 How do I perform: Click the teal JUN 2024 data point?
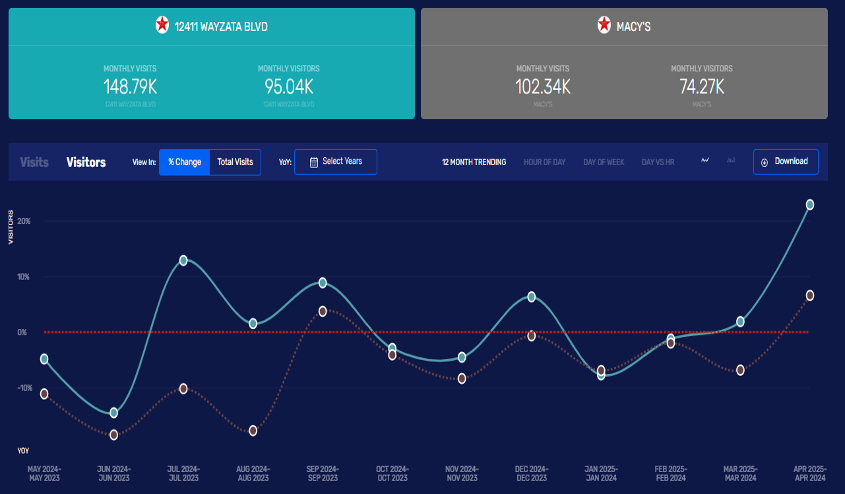[x=114, y=413]
